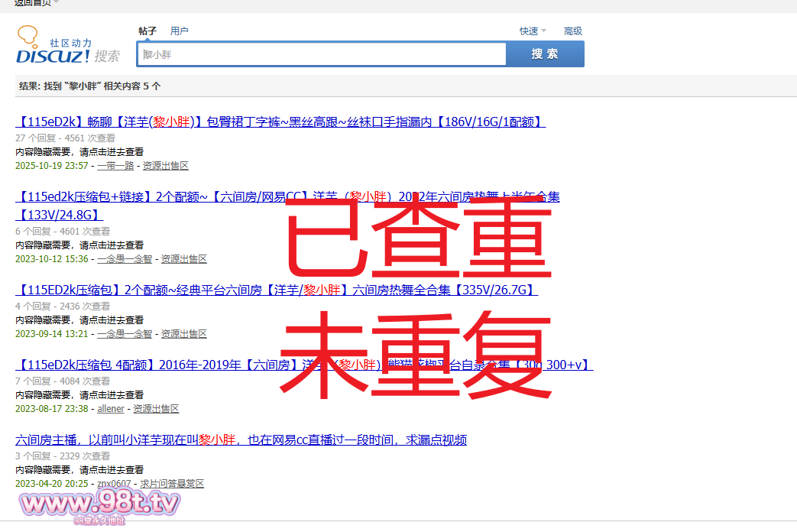This screenshot has height=532, width=797.
Task: Click the Discuz! 社区动力 logo
Action: click(x=67, y=46)
